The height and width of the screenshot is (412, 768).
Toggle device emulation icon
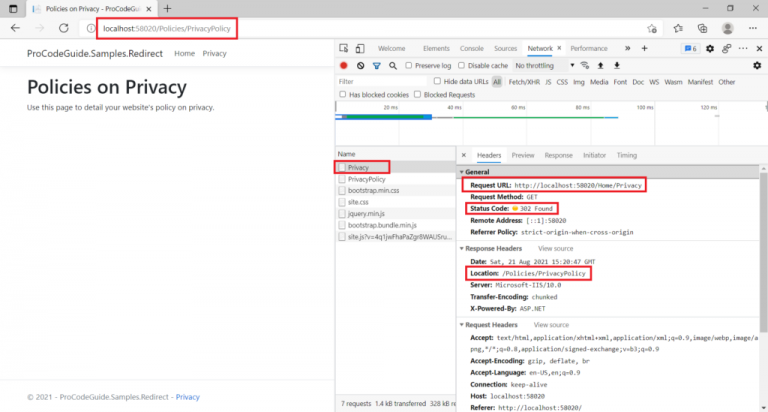point(360,48)
